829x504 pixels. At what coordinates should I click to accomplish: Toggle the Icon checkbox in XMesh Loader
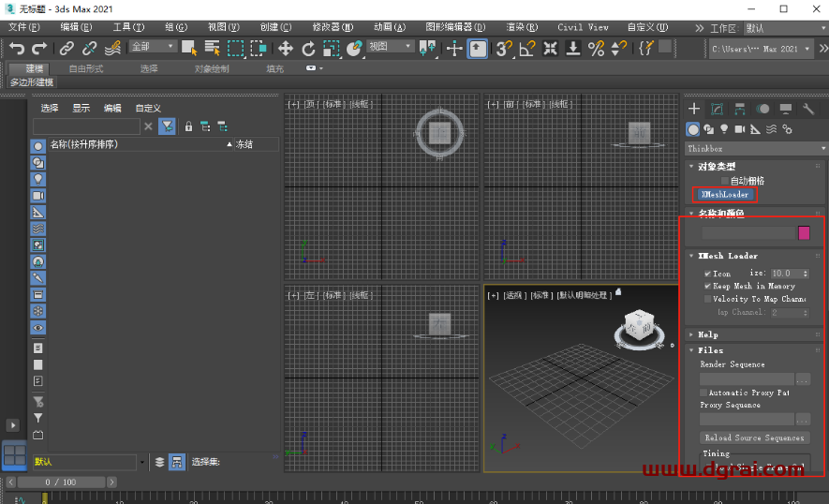707,274
